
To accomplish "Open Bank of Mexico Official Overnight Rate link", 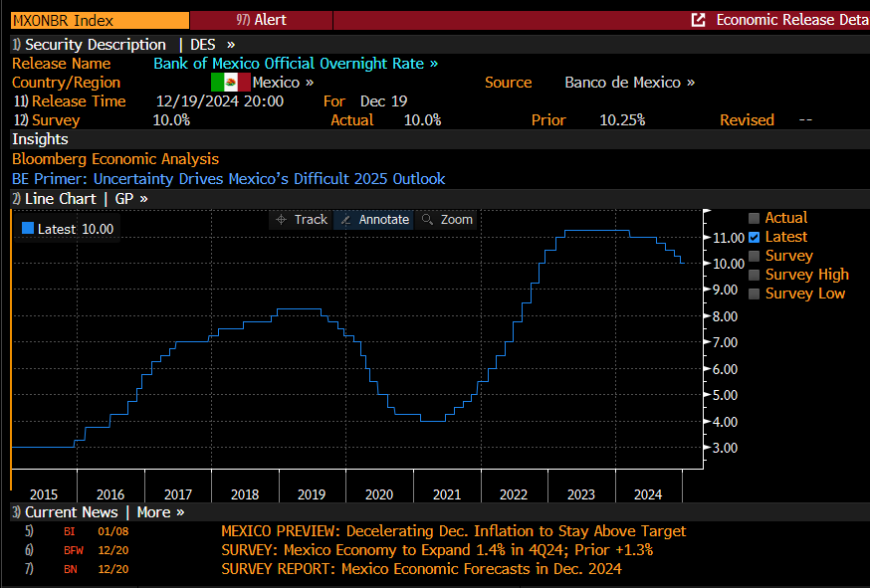I will tap(296, 64).
